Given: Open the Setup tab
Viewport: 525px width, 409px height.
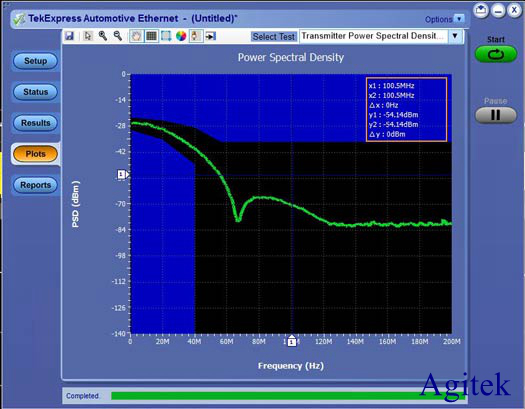Looking at the screenshot, I should (35, 61).
